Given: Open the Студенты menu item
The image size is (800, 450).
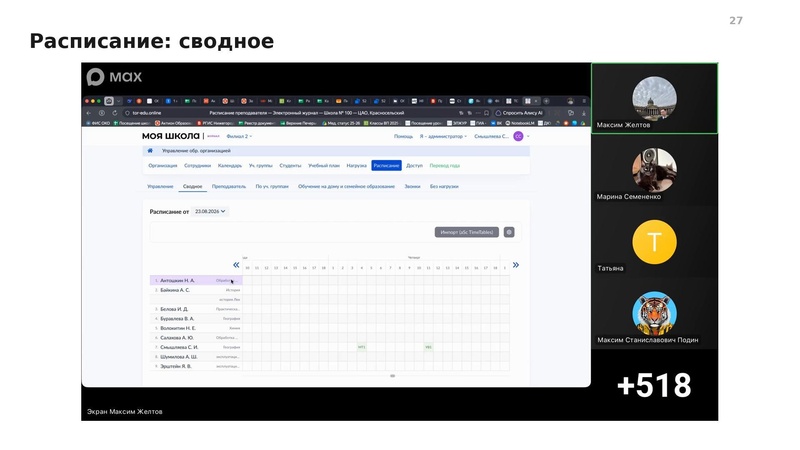Looking at the screenshot, I should click(290, 165).
